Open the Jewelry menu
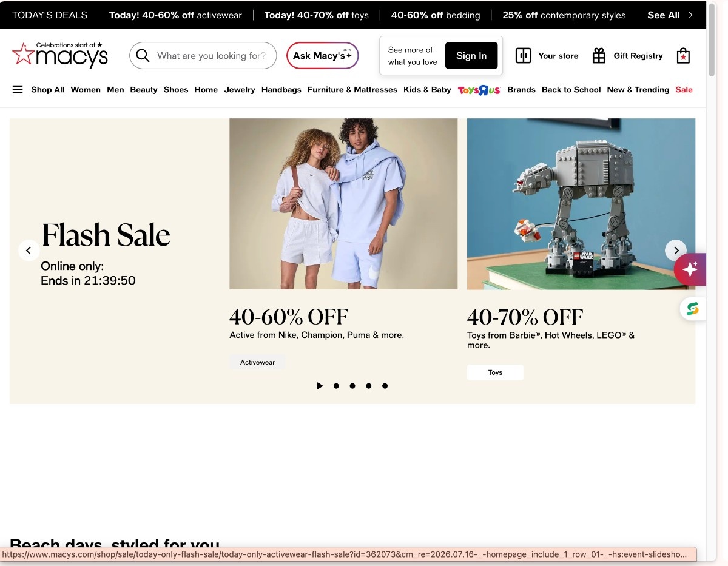Image resolution: width=728 pixels, height=566 pixels. click(240, 90)
